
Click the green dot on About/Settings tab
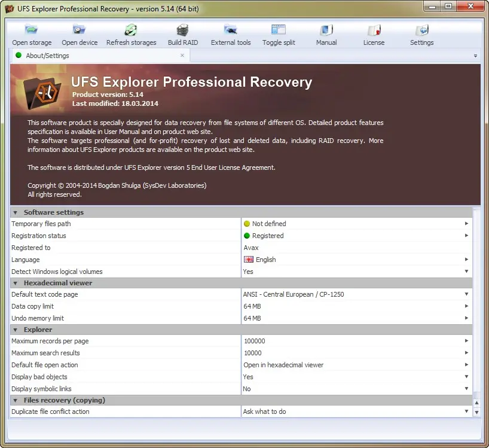tap(19, 55)
